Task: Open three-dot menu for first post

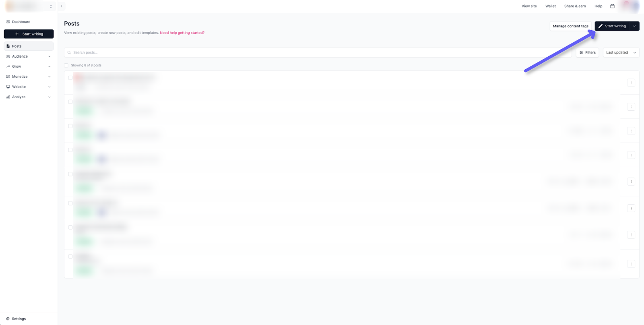Action: (631, 83)
